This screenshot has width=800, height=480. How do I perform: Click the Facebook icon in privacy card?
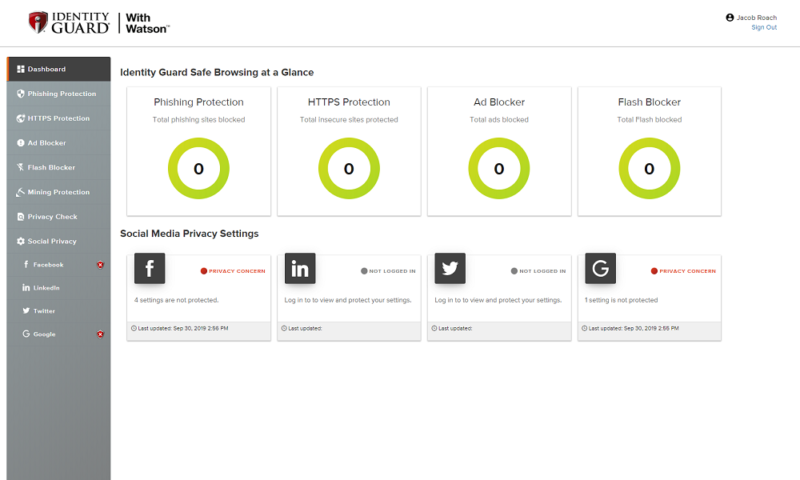[x=149, y=268]
